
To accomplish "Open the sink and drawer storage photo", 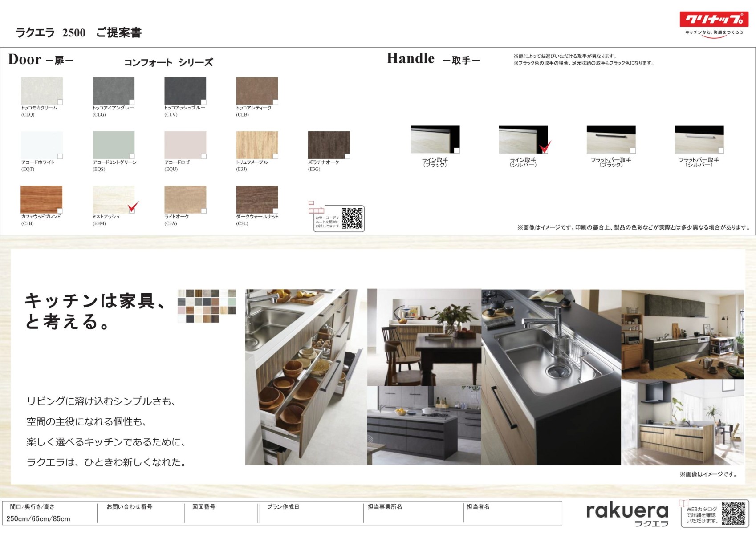I will click(x=306, y=377).
